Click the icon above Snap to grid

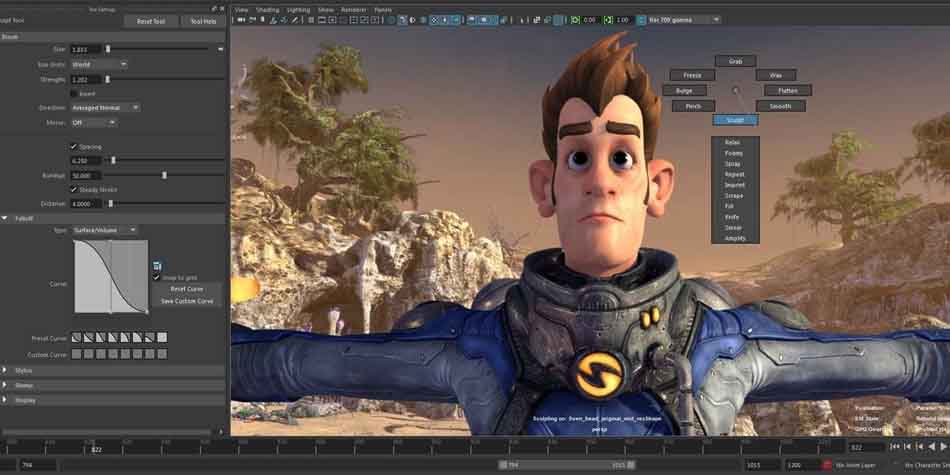coord(157,265)
